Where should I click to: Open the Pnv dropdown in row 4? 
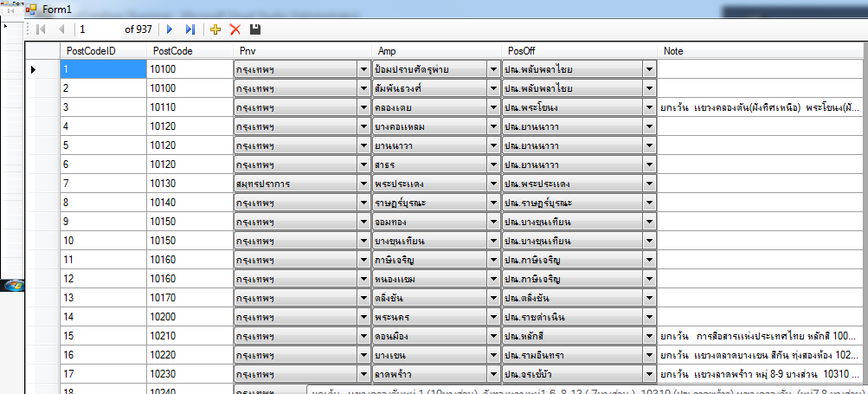tap(363, 126)
